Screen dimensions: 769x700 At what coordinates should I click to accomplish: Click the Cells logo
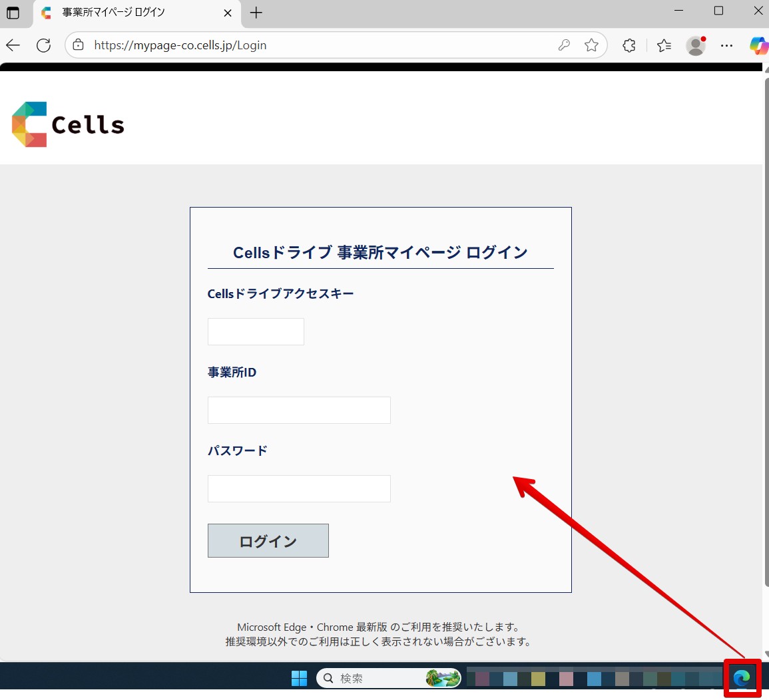click(68, 124)
